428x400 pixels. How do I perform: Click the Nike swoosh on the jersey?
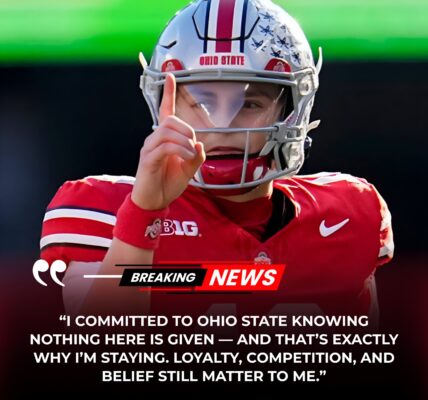(334, 227)
